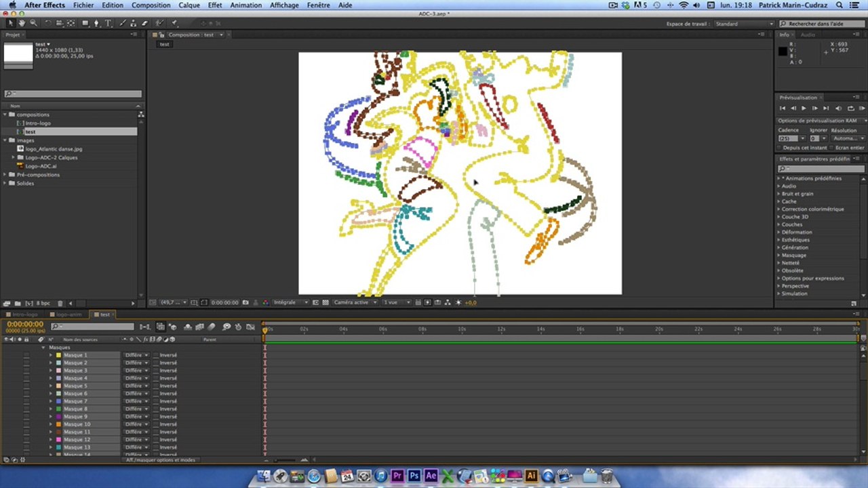Screen dimensions: 868x488
Task: Open mode dropdown for Masque 6
Action: pyautogui.click(x=136, y=394)
